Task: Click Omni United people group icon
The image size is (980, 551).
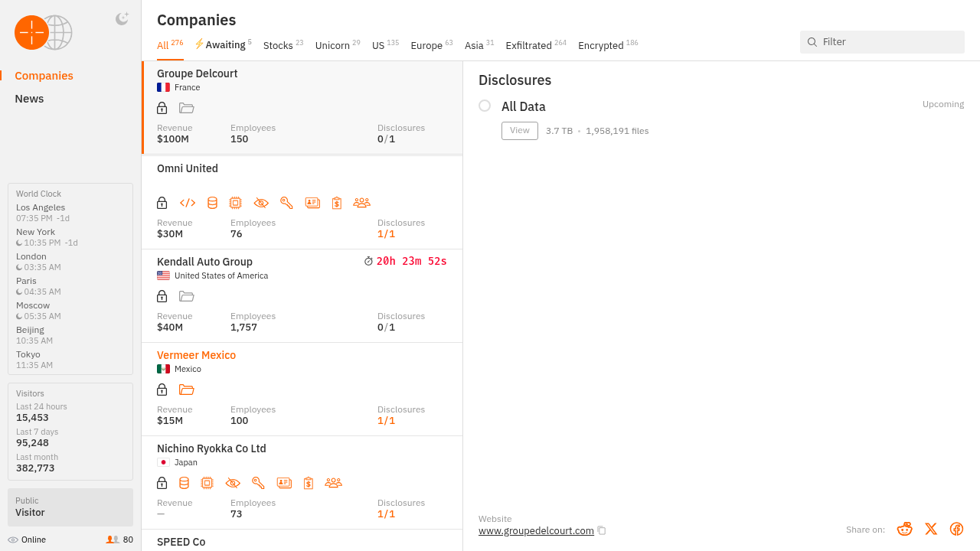Action: 361,203
